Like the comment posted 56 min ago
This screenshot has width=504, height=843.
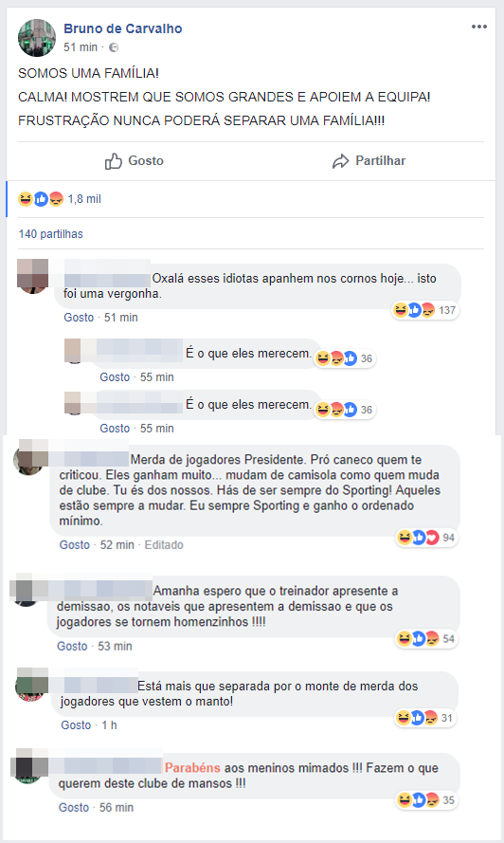pos(74,808)
